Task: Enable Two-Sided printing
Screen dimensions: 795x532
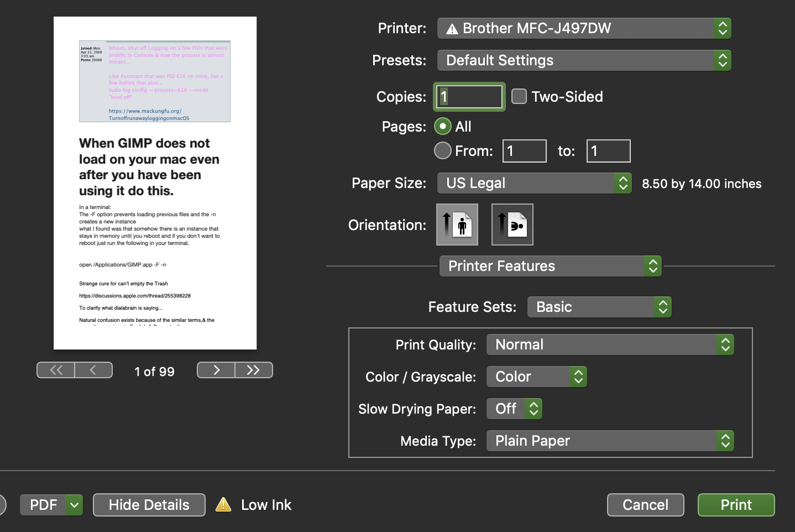Action: 519,96
